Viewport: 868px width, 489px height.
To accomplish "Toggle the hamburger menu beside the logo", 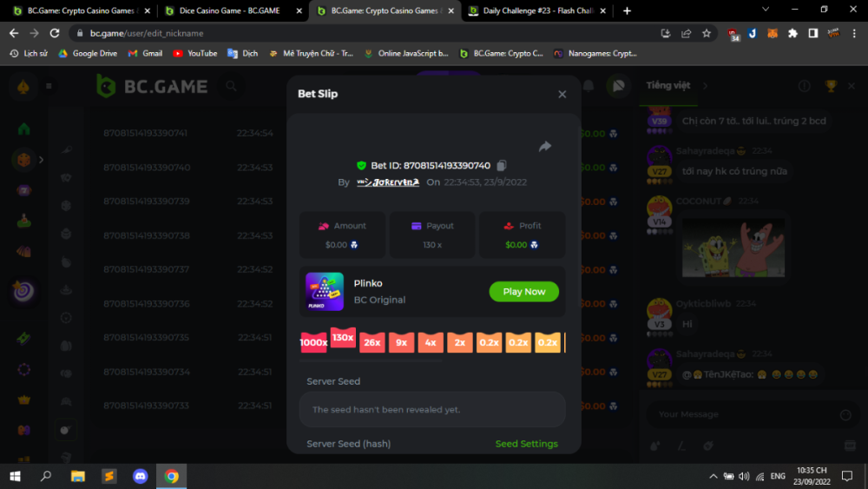I will pos(49,86).
